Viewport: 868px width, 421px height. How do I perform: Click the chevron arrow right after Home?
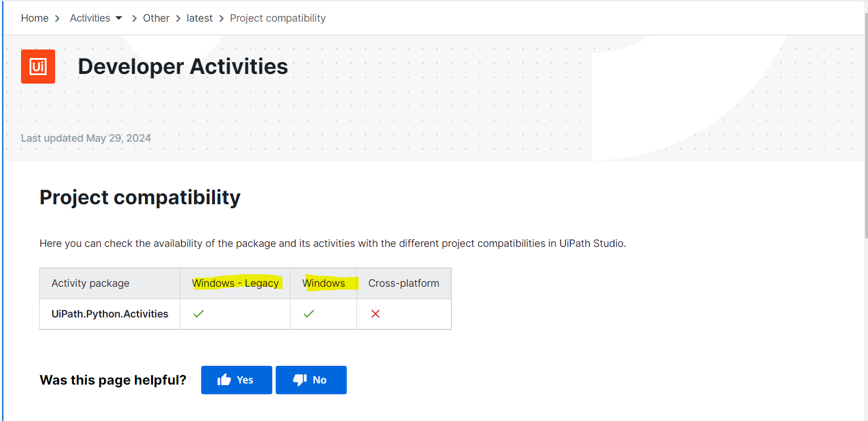click(57, 18)
